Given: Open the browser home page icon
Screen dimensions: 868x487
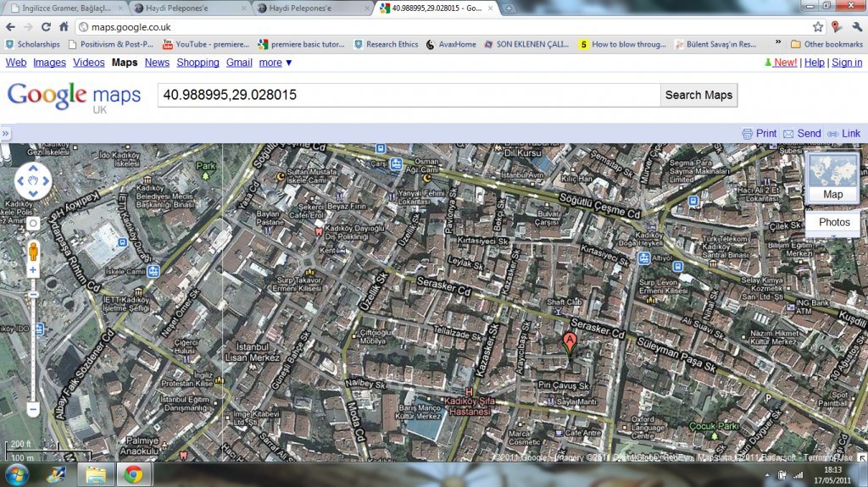Looking at the screenshot, I should point(64,26).
